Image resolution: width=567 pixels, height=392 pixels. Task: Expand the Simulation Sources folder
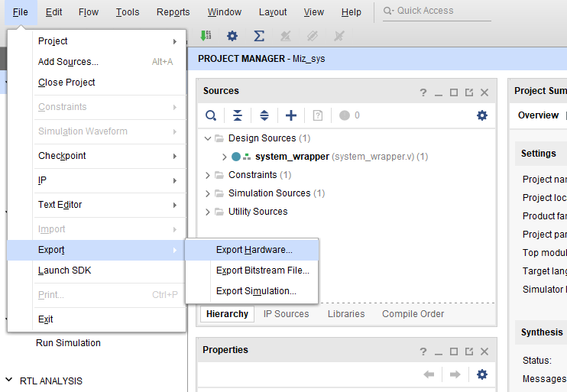[208, 194]
